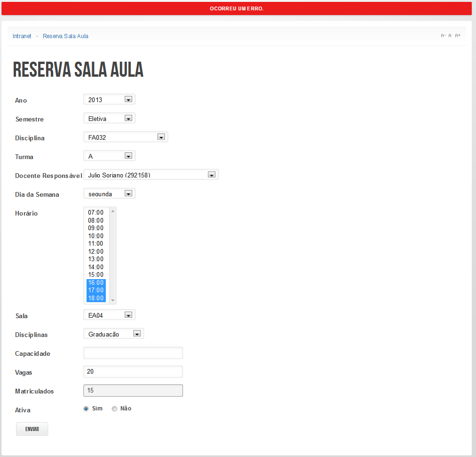Select 10:00 in the Horário list
This screenshot has height=457, width=476.
click(96, 236)
